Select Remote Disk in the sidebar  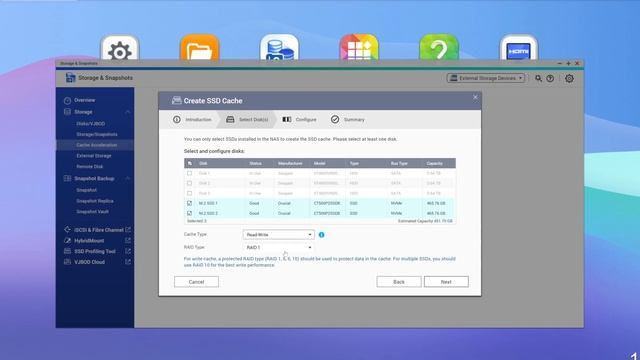[x=90, y=167]
